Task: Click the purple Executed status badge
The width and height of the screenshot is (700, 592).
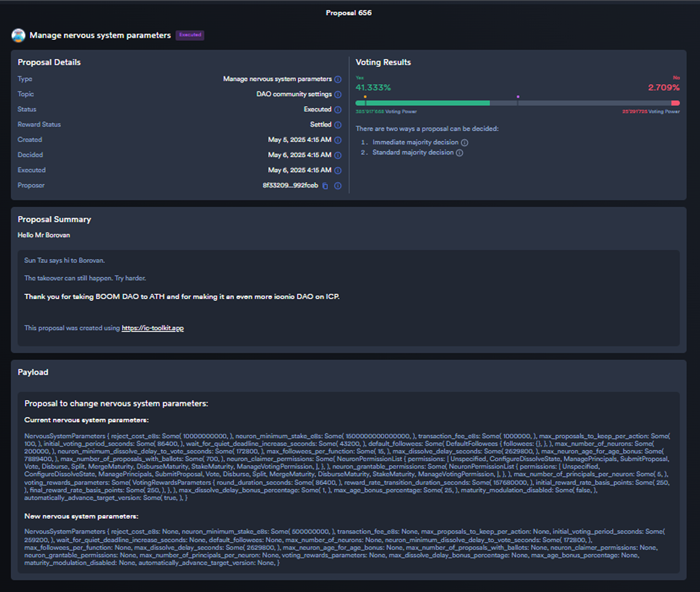Action: pos(190,35)
